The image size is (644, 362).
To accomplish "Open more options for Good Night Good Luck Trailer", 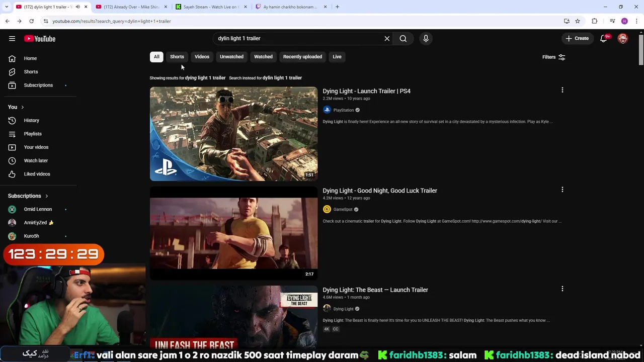I will tap(562, 190).
